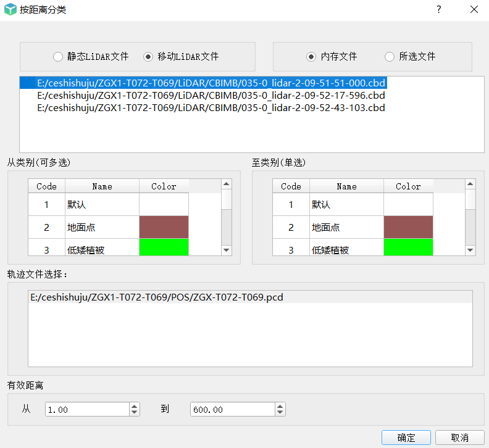Cancel with the 取消 button
Image resolution: width=489 pixels, height=448 pixels.
coord(460,438)
